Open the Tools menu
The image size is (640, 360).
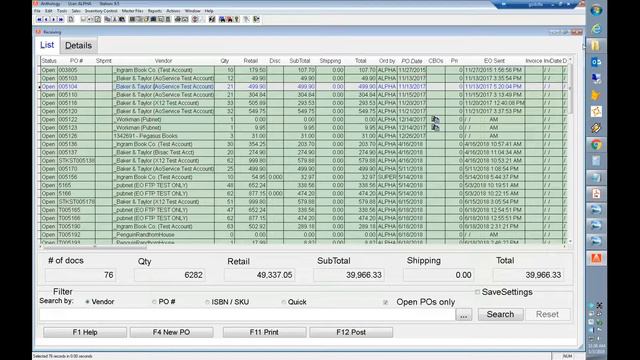point(62,11)
